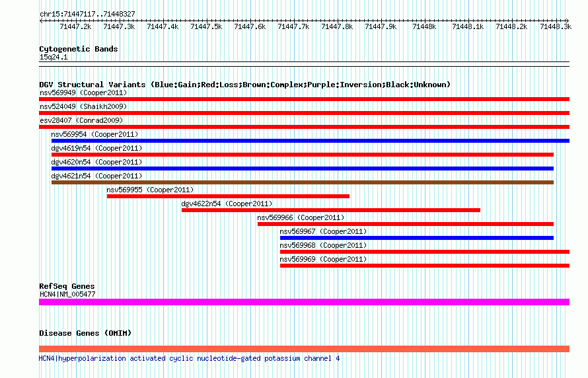Click the esv28407 (Conrad2009) label

click(x=81, y=120)
